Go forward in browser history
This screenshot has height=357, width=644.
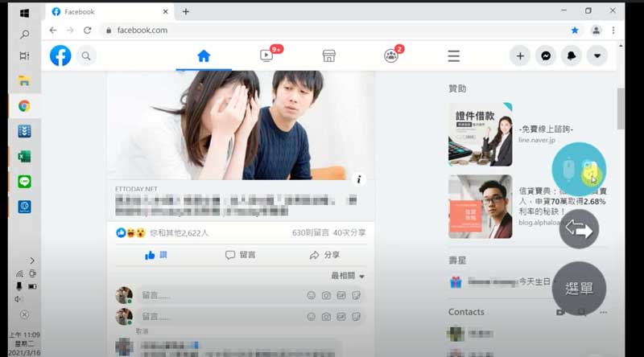[70, 30]
